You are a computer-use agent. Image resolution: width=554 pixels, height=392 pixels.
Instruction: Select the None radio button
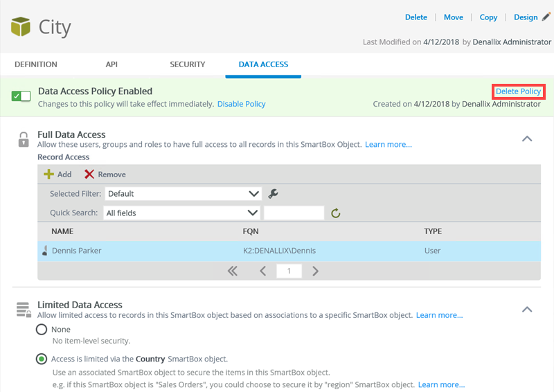click(x=42, y=329)
